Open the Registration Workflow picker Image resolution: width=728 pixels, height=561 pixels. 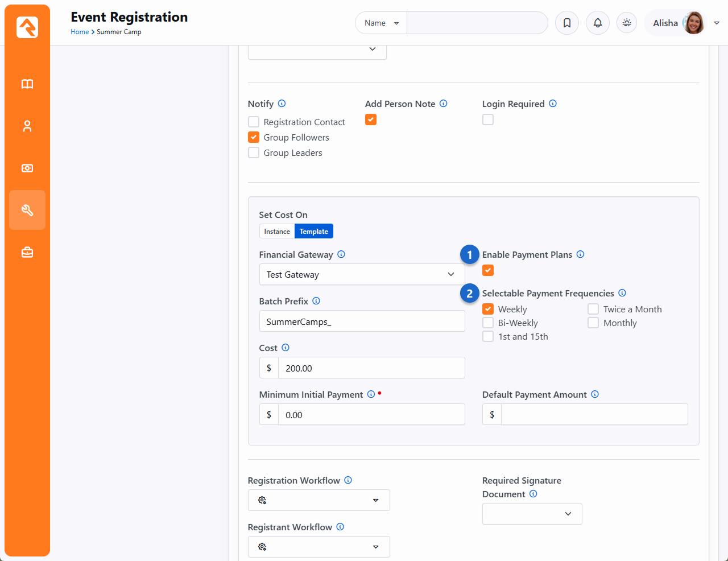click(x=318, y=500)
